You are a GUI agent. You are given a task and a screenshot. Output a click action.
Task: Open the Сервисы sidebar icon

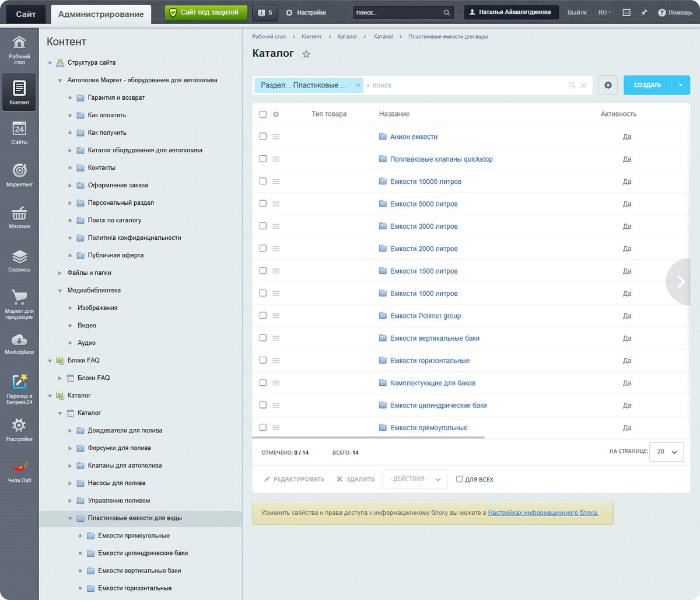[19, 261]
